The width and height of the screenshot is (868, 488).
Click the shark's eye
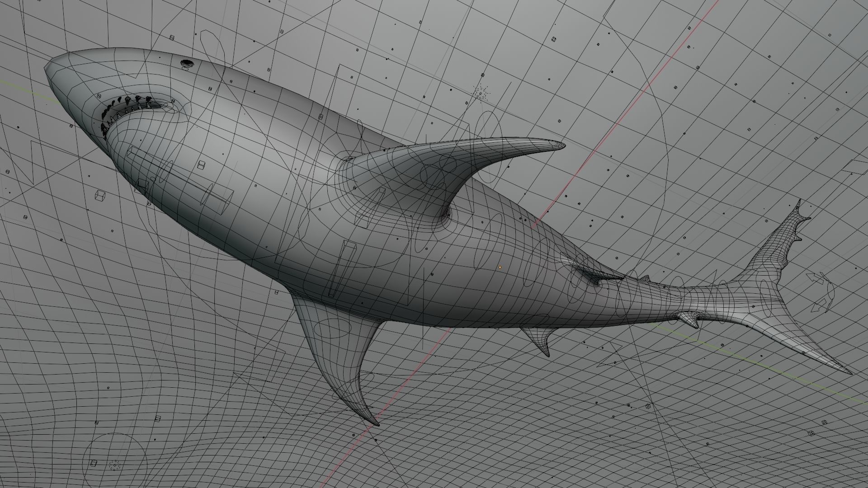187,64
